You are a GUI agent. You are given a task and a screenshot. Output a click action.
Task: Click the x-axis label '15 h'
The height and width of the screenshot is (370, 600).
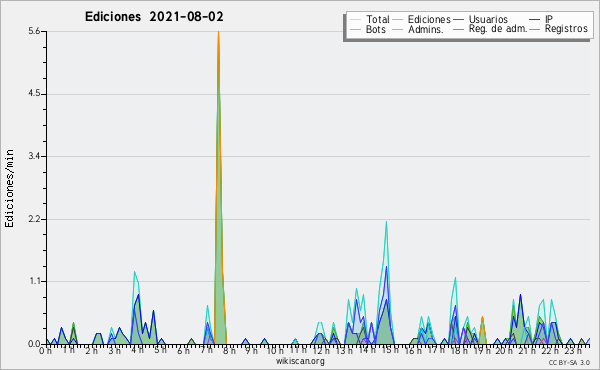(x=390, y=350)
